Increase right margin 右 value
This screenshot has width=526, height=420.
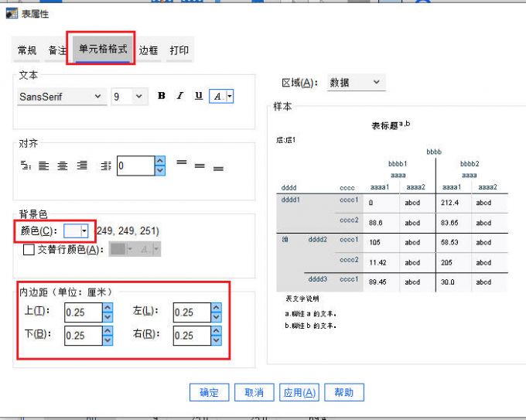tap(217, 331)
